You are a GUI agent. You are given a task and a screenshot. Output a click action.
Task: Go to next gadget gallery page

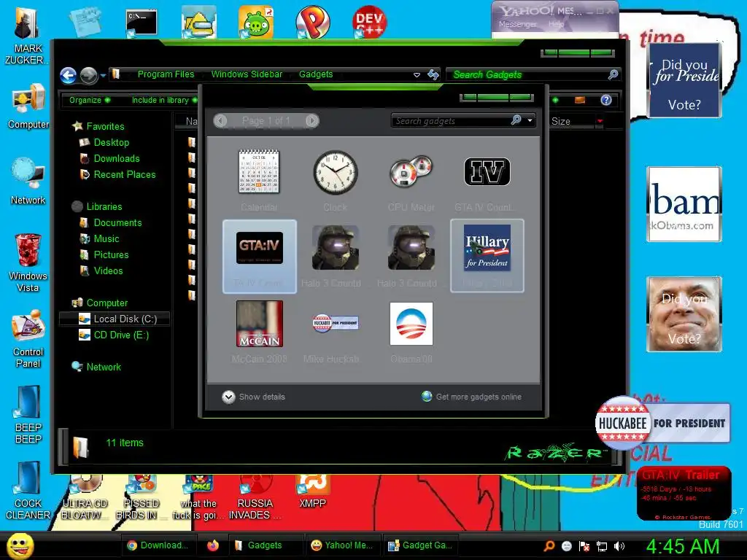[x=312, y=121]
